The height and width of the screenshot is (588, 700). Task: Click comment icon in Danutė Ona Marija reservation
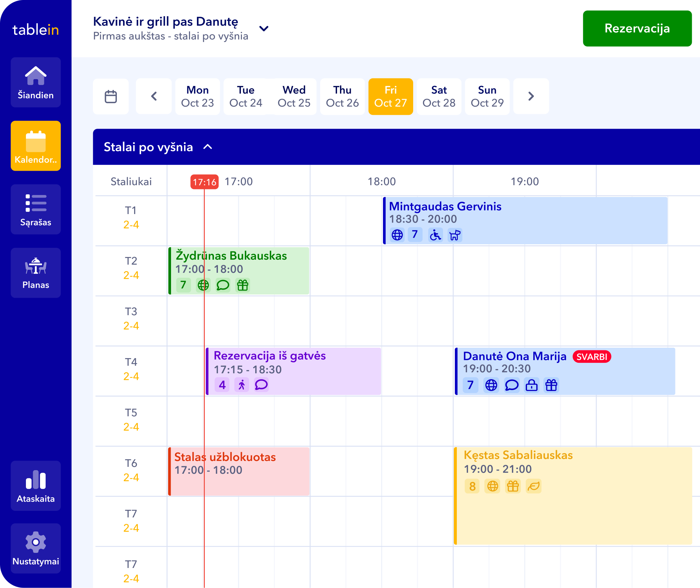point(512,385)
